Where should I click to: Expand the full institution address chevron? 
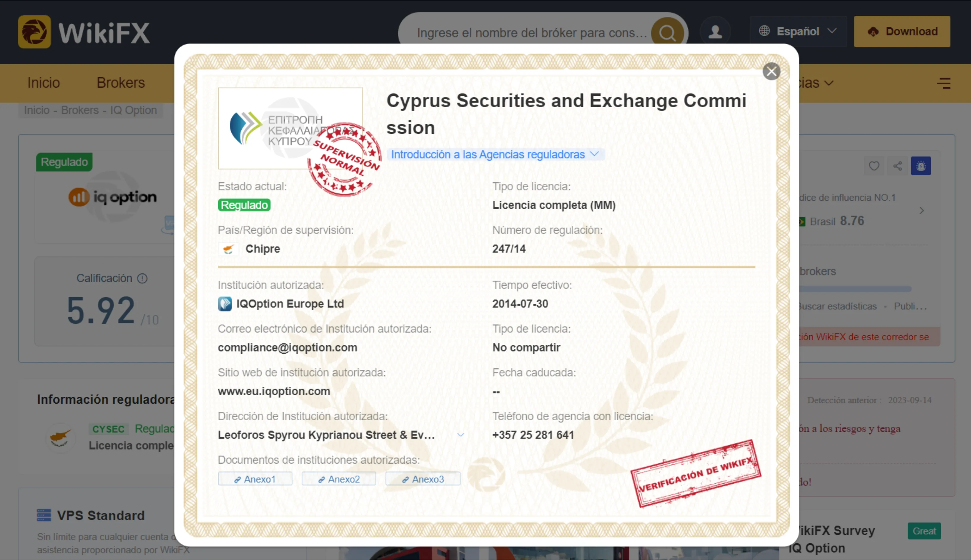point(461,435)
